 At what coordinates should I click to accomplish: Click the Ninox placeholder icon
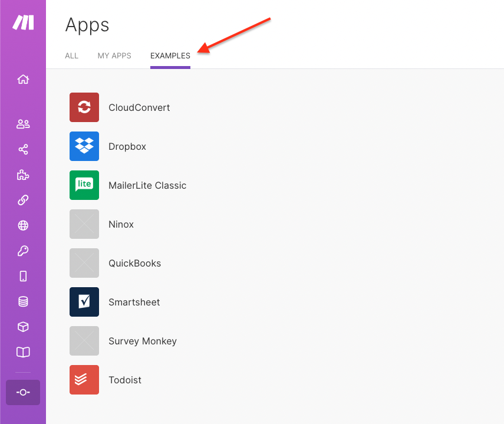coord(84,224)
